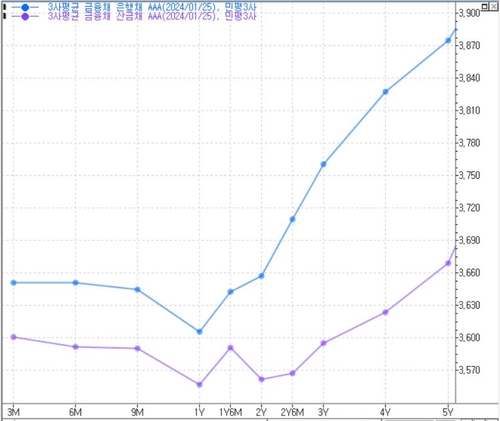Select the purple 3M data point
This screenshot has height=421, width=500.
coord(14,337)
